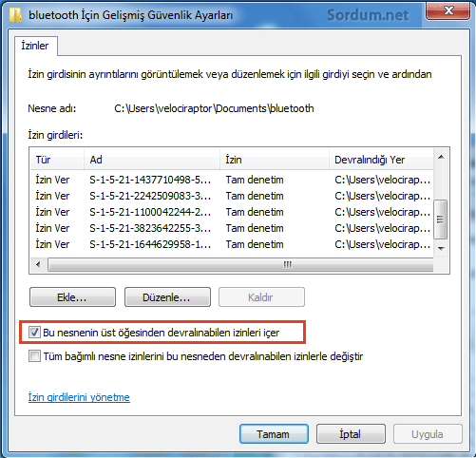Select entry S-1-5-21-1644629958 in list
This screenshot has width=476, height=458.
pyautogui.click(x=232, y=244)
